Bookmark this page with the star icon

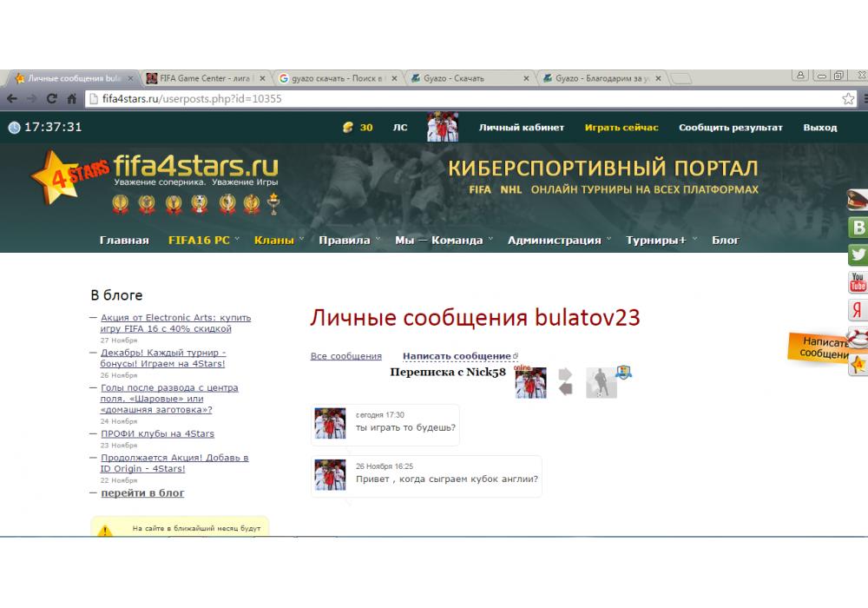pyautogui.click(x=848, y=99)
